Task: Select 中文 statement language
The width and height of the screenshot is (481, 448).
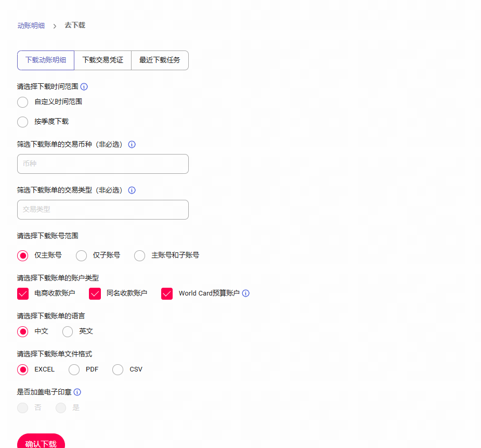Action: click(23, 331)
